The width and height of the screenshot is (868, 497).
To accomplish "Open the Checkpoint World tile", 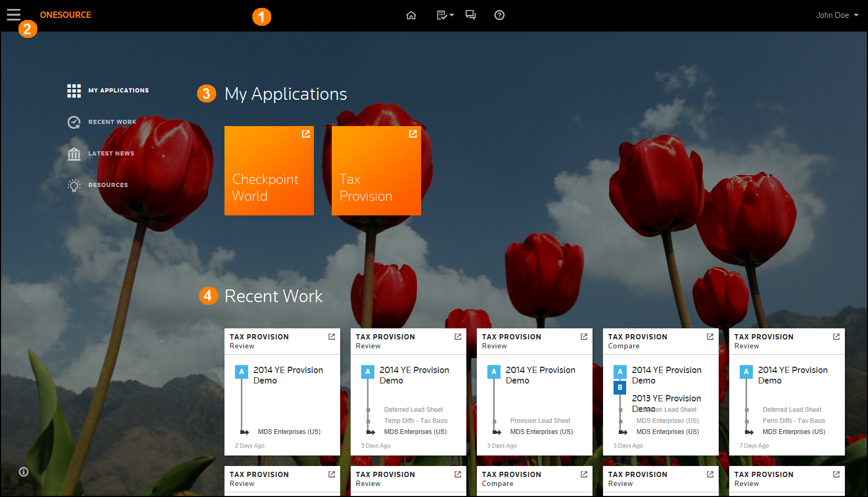I will point(269,171).
